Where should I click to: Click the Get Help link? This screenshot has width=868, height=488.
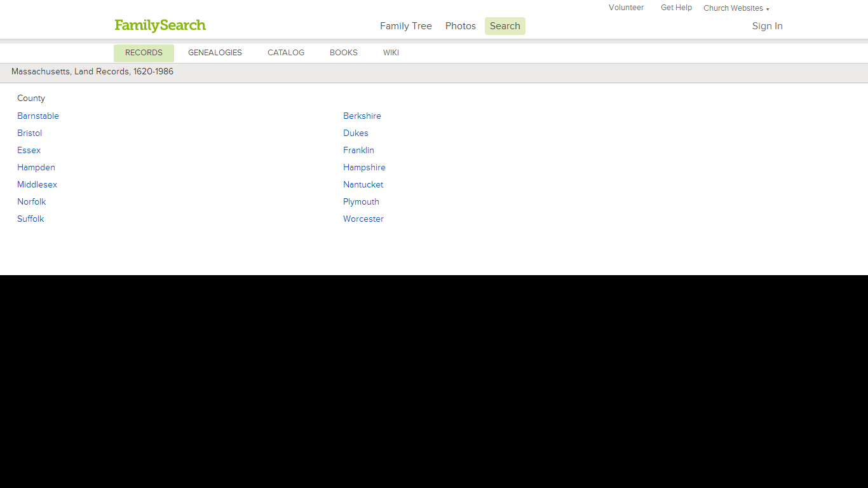676,8
